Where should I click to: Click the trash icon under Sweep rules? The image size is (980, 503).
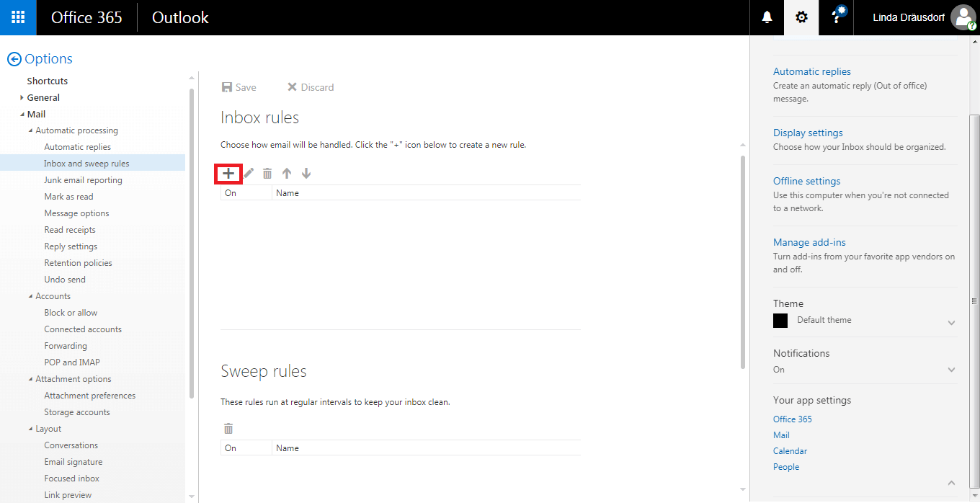click(x=228, y=428)
